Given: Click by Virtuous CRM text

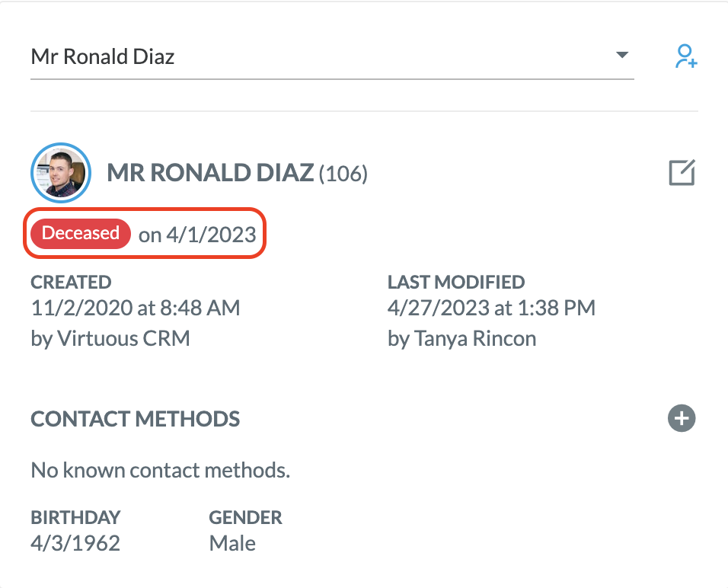Looking at the screenshot, I should click(110, 339).
